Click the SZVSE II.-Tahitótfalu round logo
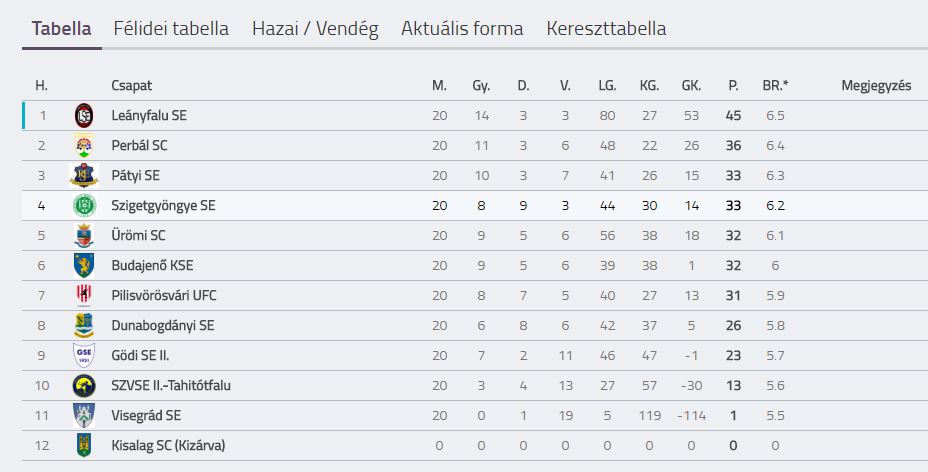928x472 pixels. click(x=84, y=386)
